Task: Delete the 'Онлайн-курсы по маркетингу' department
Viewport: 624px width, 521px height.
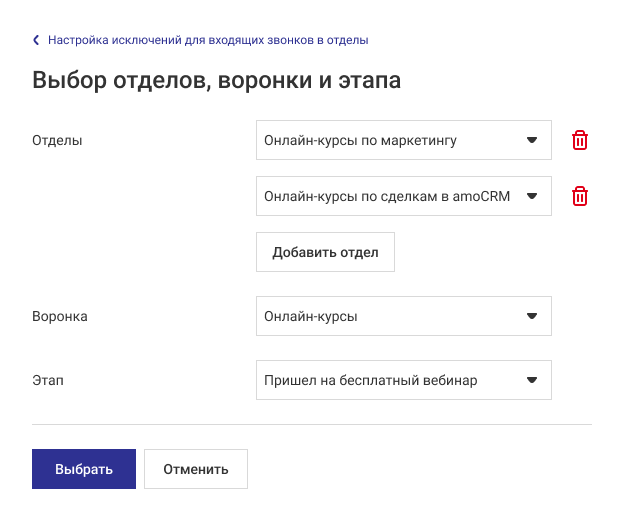Action: click(579, 141)
